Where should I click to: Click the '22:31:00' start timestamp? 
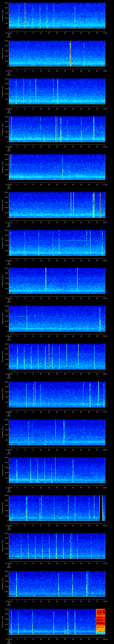pyautogui.click(x=9, y=601)
